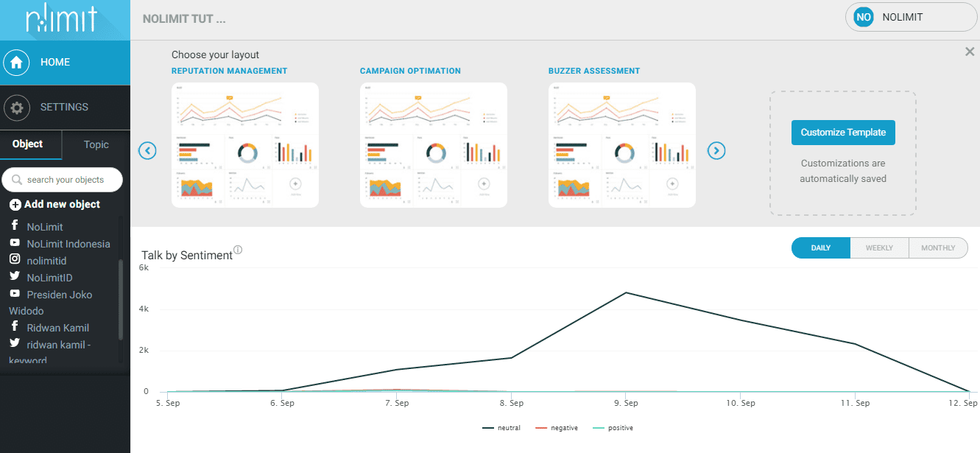This screenshot has height=453, width=980.
Task: Open the Home icon in sidebar
Action: [x=17, y=63]
